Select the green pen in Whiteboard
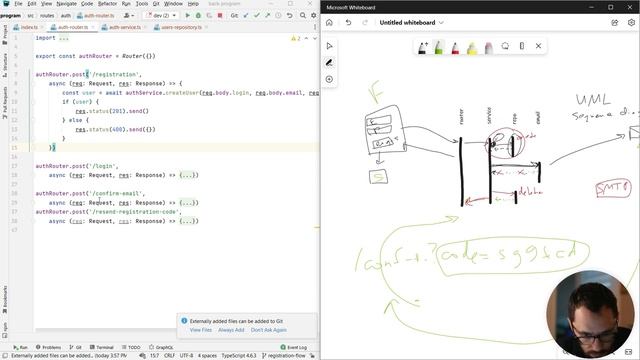This screenshot has height=360, width=640. point(439,47)
